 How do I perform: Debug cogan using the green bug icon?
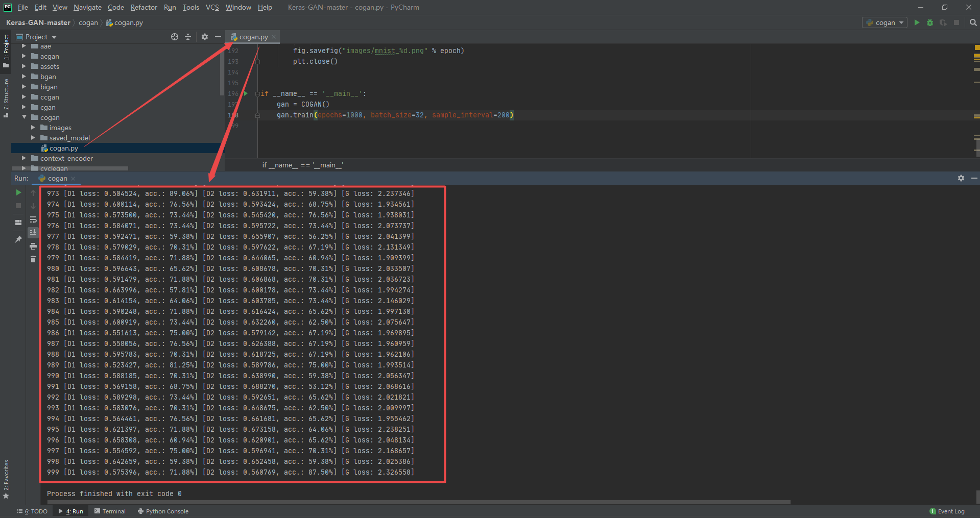pyautogui.click(x=930, y=22)
